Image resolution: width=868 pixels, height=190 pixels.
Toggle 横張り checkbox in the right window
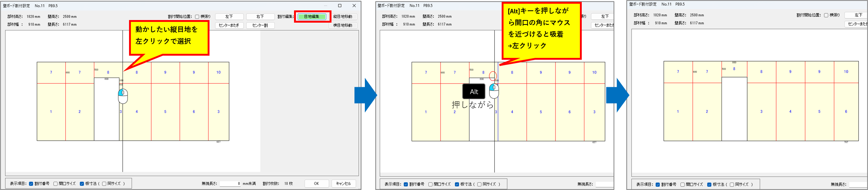click(826, 15)
